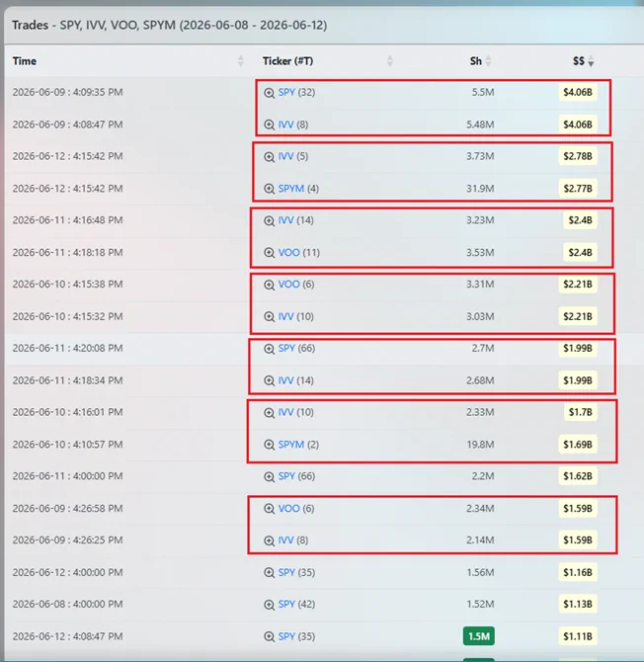The width and height of the screenshot is (644, 662).
Task: Click magnifier beside SPYM (4)
Action: click(x=269, y=189)
